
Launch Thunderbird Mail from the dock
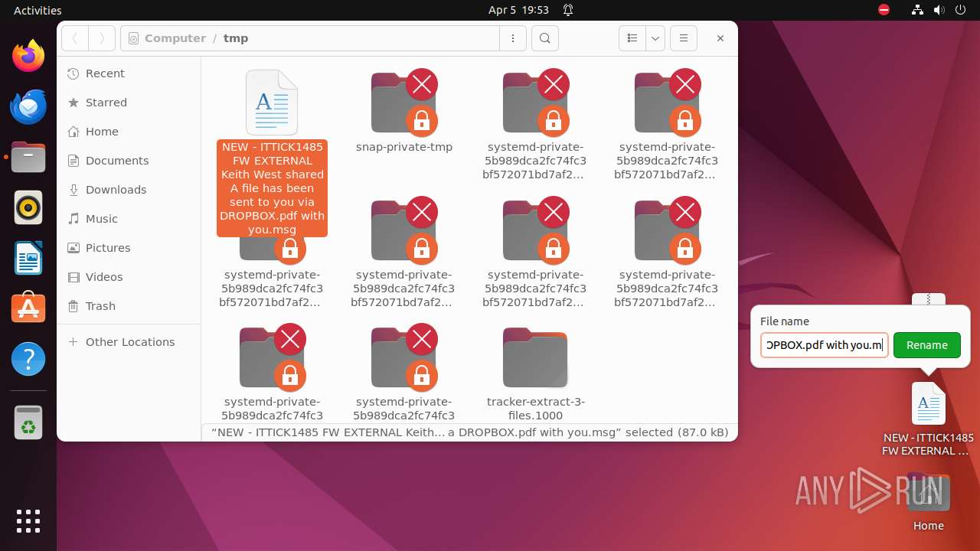(x=28, y=106)
